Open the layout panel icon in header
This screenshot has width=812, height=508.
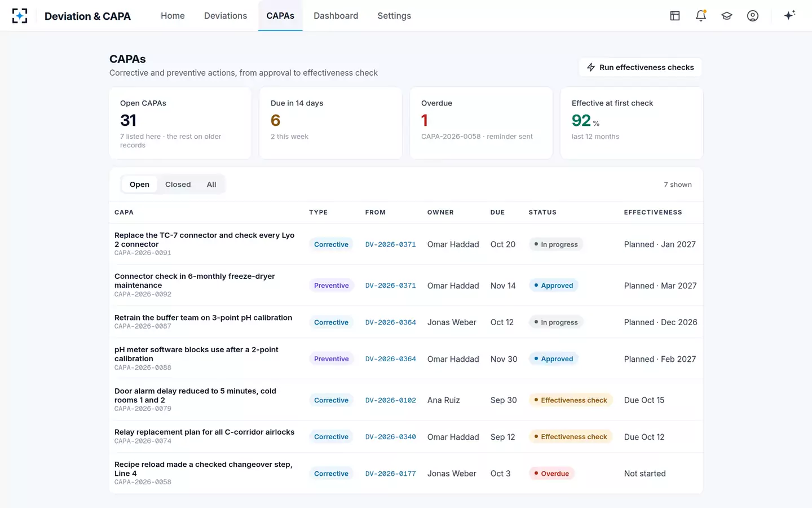(x=675, y=16)
